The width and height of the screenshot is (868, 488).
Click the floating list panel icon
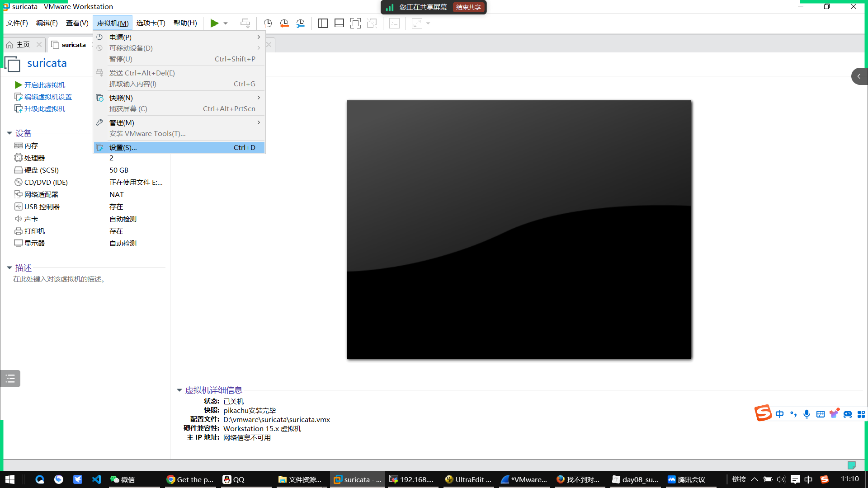(x=10, y=379)
